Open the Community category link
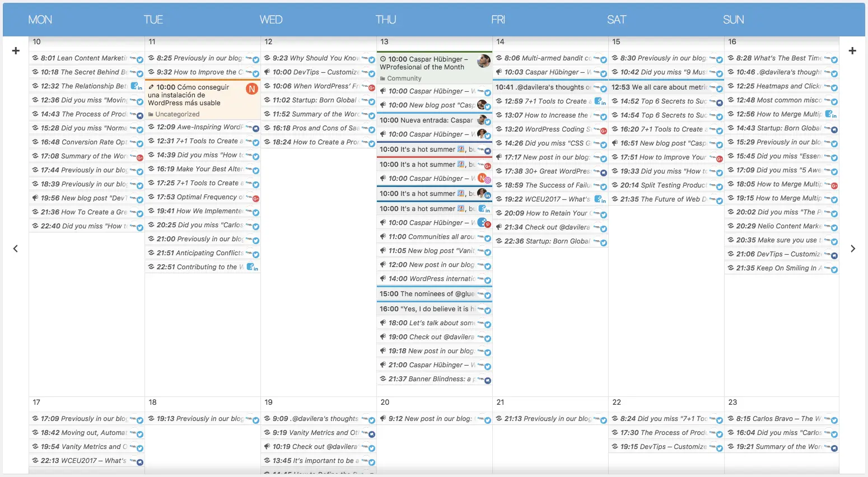868x477 pixels. pos(404,78)
